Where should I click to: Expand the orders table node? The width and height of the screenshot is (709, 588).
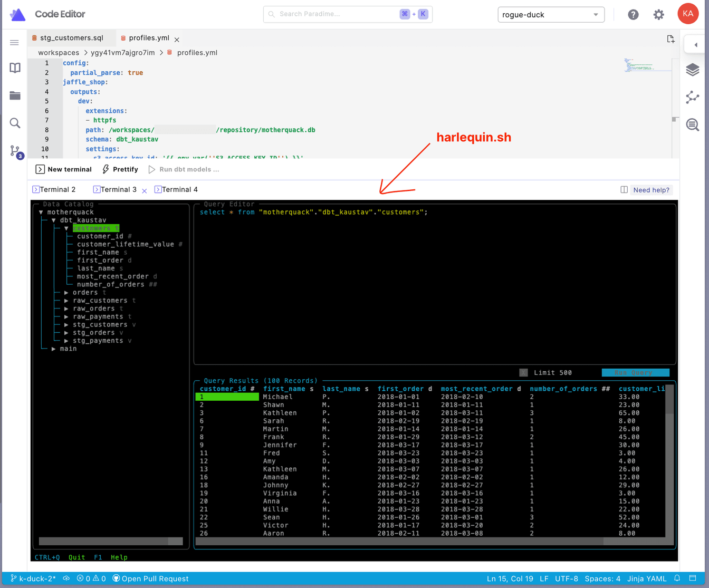(x=66, y=293)
